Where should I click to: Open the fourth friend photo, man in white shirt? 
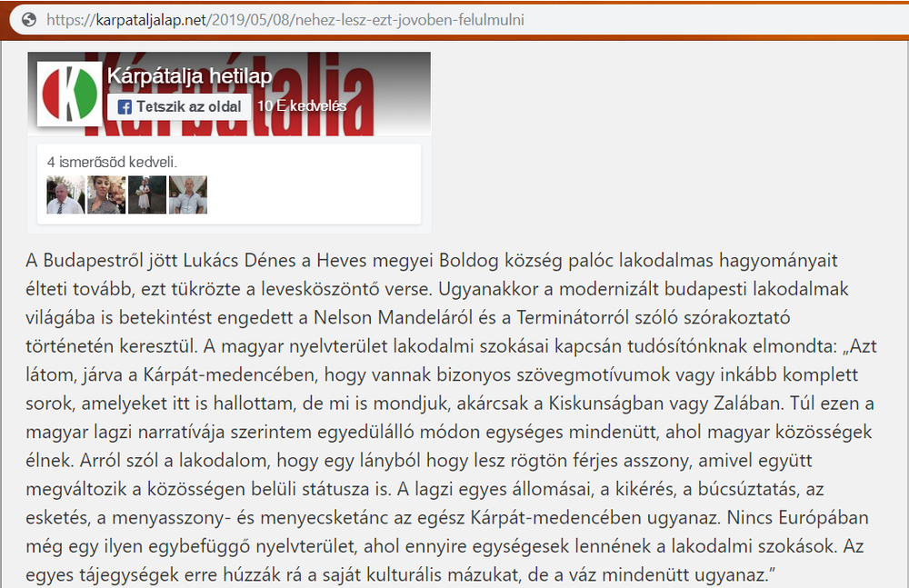pyautogui.click(x=188, y=194)
